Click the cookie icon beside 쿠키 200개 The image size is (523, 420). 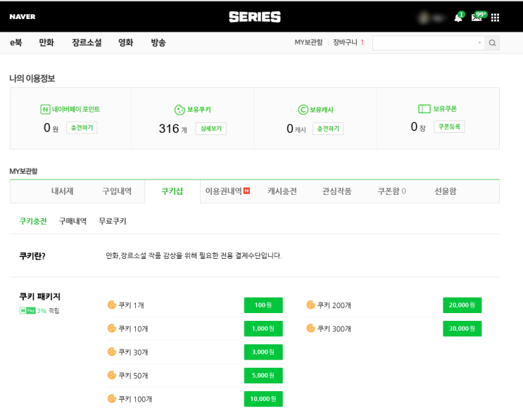(310, 305)
